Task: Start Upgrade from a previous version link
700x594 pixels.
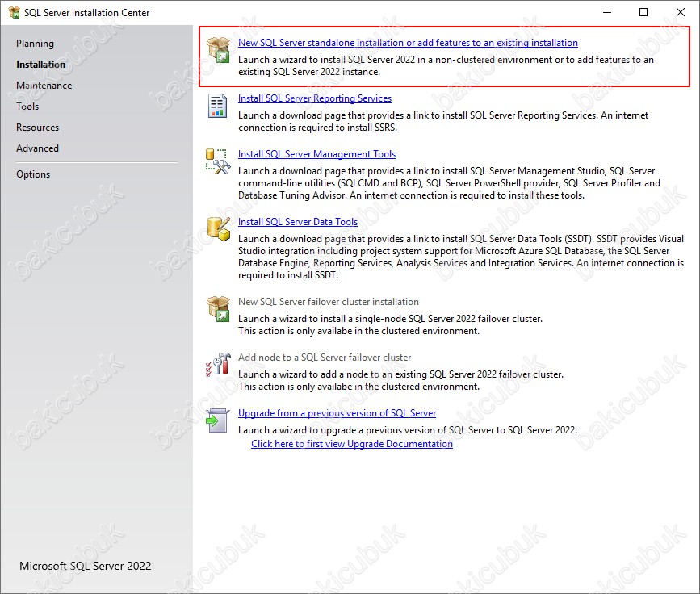Action: [337, 413]
